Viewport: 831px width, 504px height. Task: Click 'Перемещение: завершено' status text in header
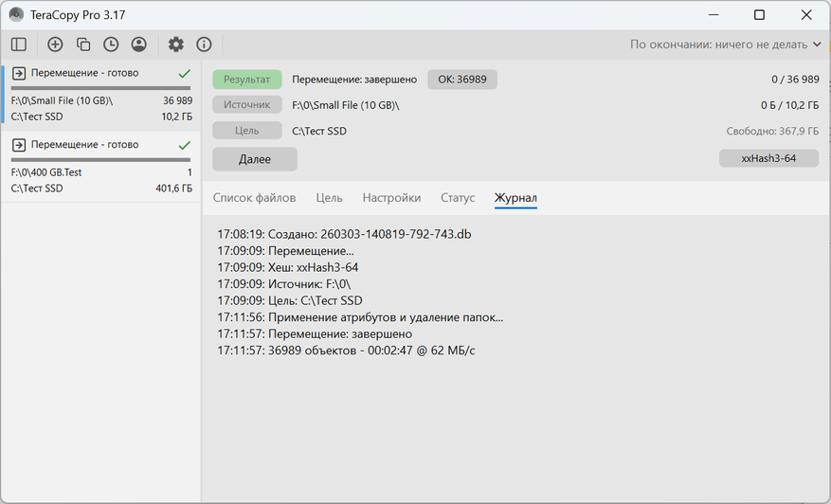354,80
